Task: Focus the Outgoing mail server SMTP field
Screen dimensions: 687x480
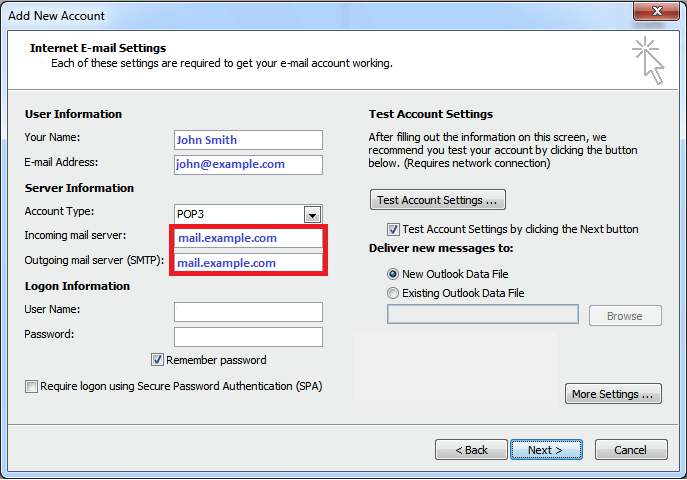Action: (248, 263)
